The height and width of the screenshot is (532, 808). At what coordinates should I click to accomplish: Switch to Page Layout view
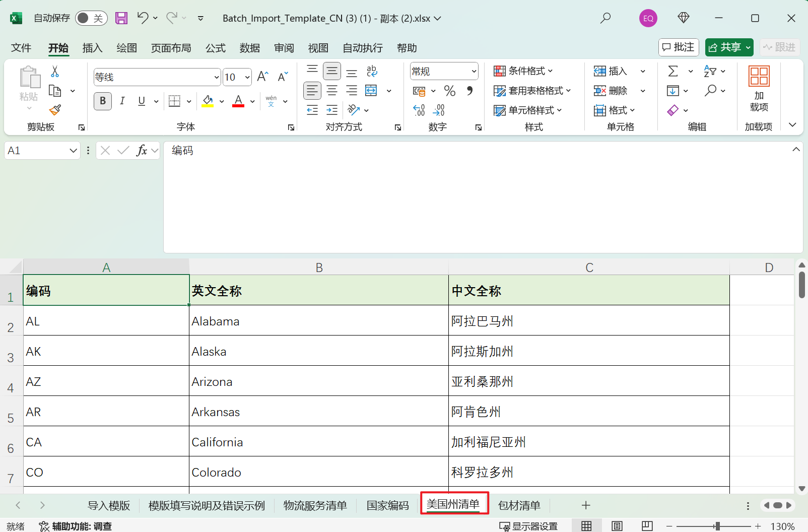pos(617,526)
